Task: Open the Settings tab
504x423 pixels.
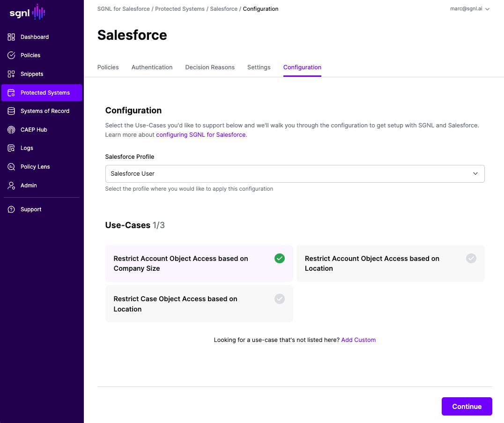Action: point(259,67)
